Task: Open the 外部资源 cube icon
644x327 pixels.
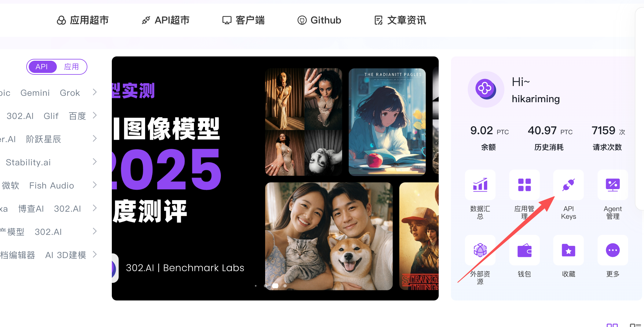Action: click(x=480, y=250)
